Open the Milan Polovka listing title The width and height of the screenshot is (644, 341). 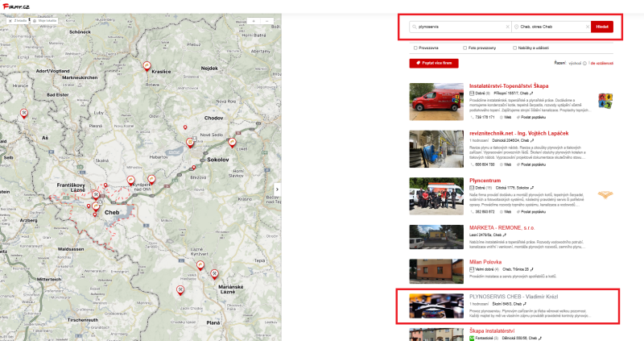[x=485, y=262]
